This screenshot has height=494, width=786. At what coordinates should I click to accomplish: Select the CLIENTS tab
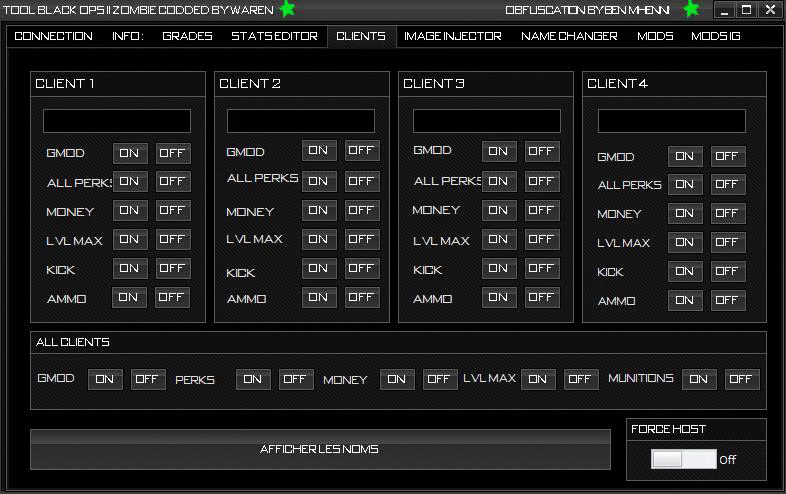361,36
